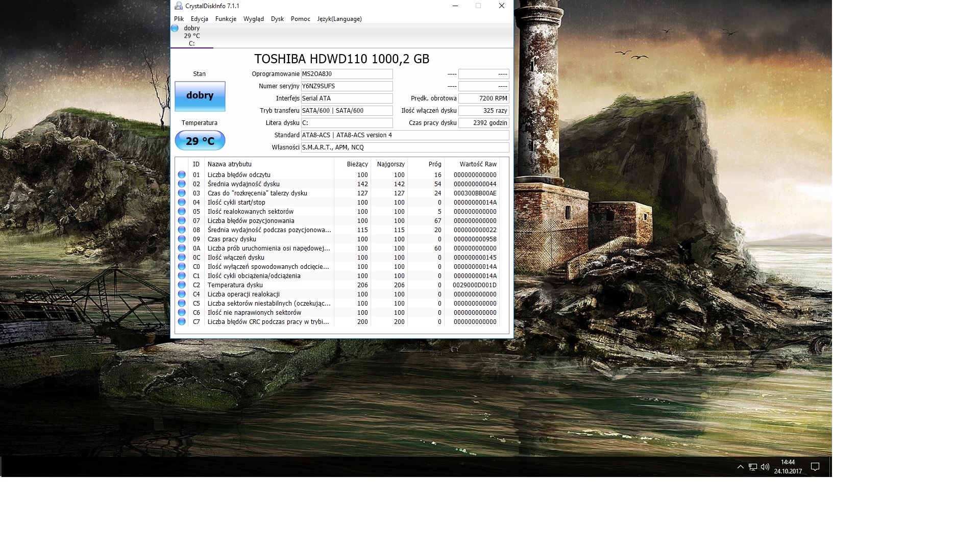Click the CrystalDiskInfo title bar app icon
The image size is (980, 551).
tap(178, 6)
